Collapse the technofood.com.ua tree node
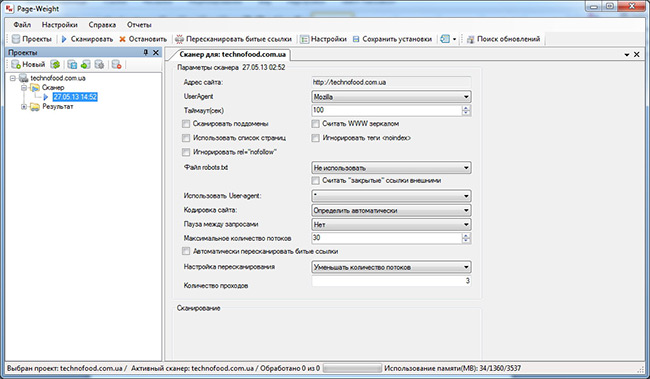 click(13, 78)
